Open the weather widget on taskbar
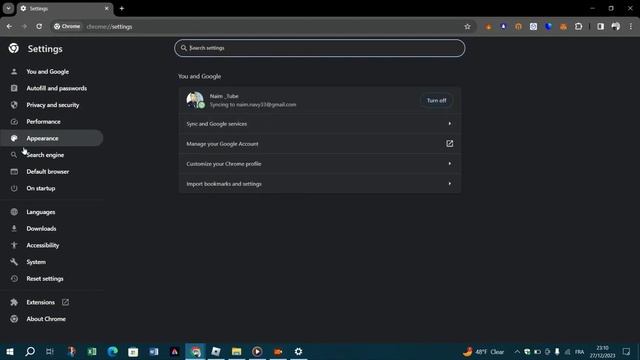The width and height of the screenshot is (640, 360). (x=483, y=352)
